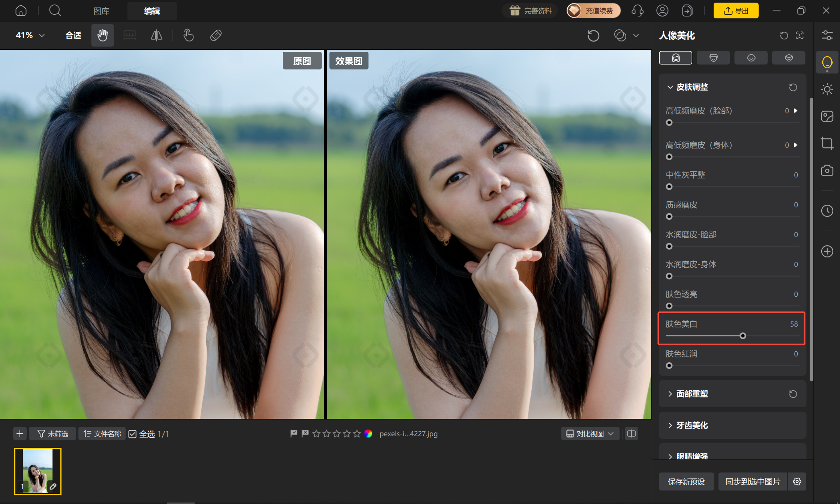This screenshot has height=504, width=840.
Task: Open the mask overlay dropdown arrow
Action: (x=636, y=36)
